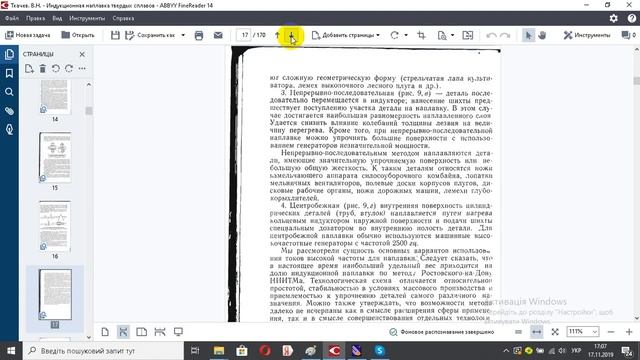Select the pointer selection tool
Image resolution: width=640 pixels, height=360 pixels.
coord(529,36)
